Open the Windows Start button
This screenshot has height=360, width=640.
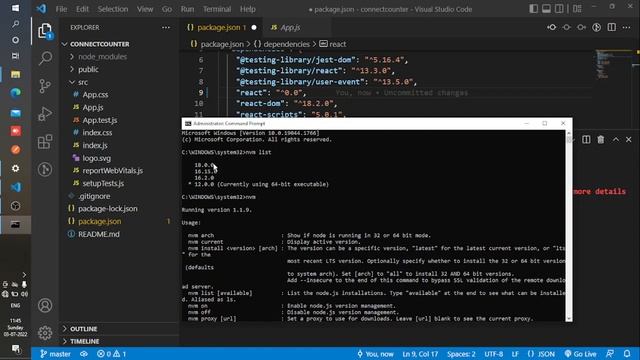coord(15,8)
